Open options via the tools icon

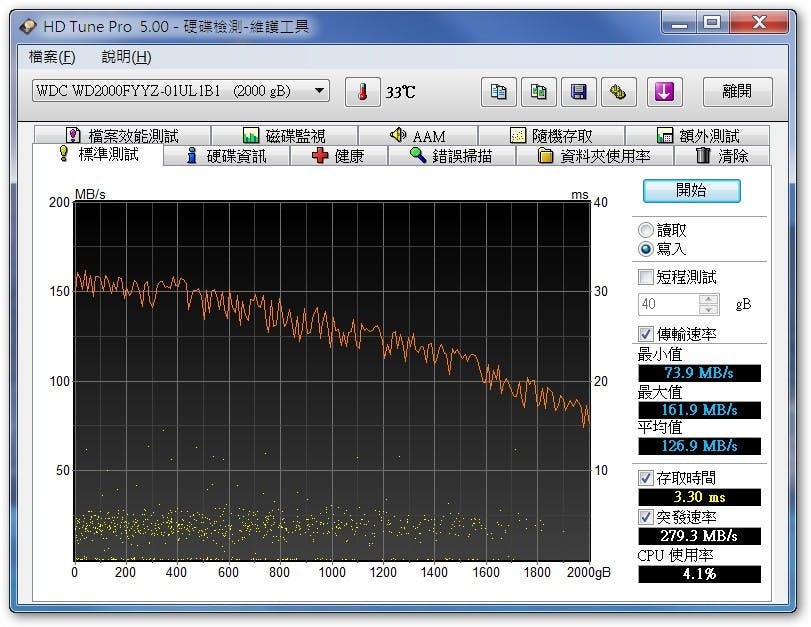click(x=618, y=92)
